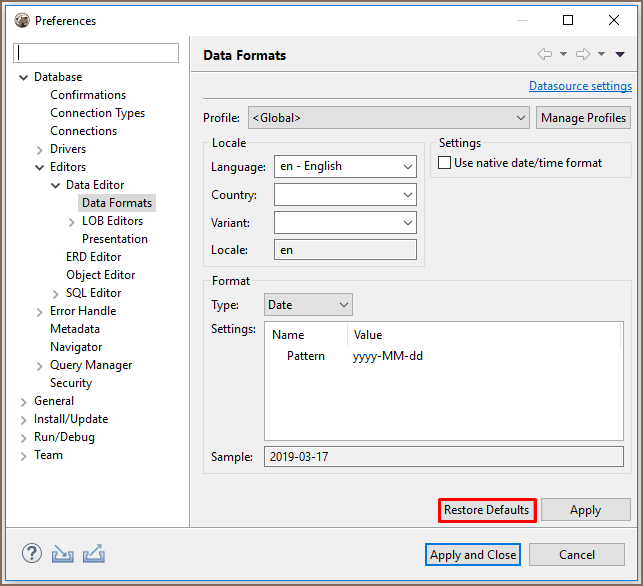Open the Format Type dropdown

tap(308, 304)
